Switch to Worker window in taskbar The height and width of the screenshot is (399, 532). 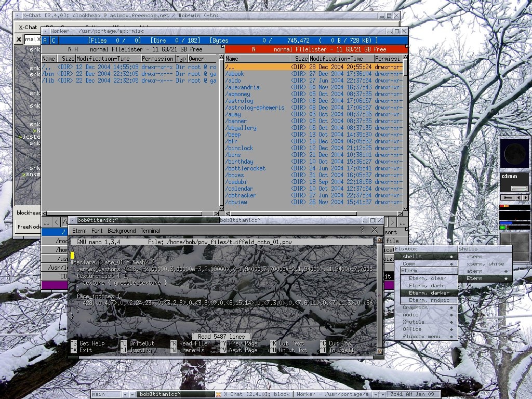(x=332, y=394)
